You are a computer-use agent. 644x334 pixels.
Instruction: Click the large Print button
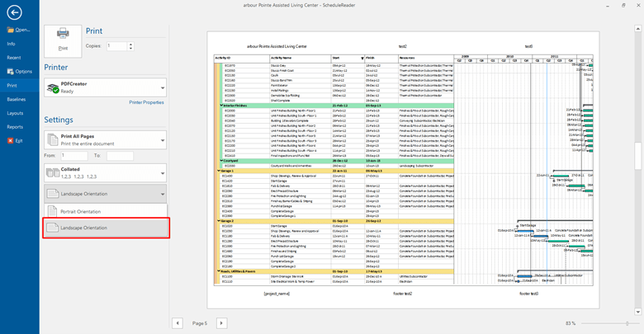pos(63,41)
